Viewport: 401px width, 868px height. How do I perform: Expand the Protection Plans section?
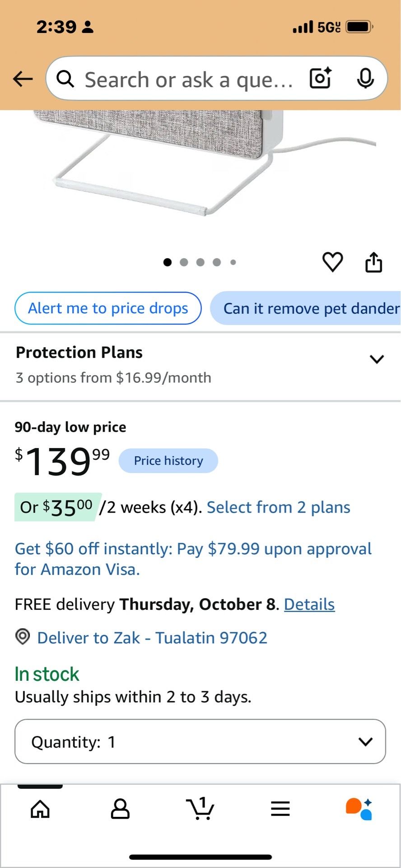click(200, 365)
